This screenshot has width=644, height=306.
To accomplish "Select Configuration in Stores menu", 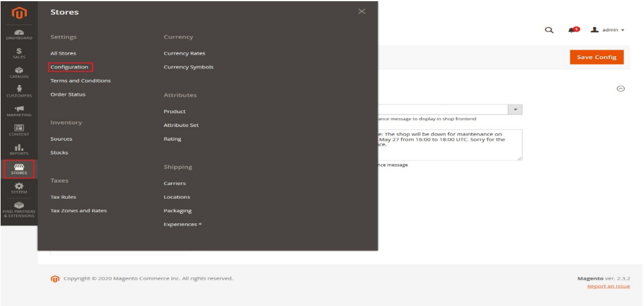I will pos(69,67).
